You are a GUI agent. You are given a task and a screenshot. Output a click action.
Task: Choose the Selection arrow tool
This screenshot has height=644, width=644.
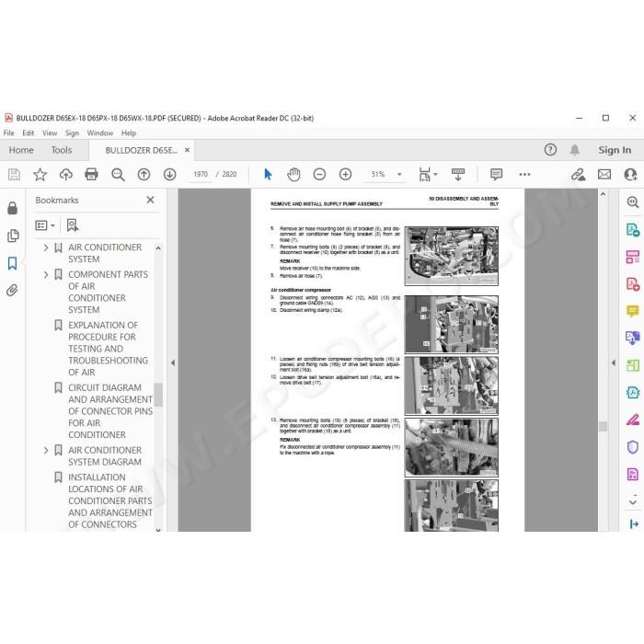(268, 175)
